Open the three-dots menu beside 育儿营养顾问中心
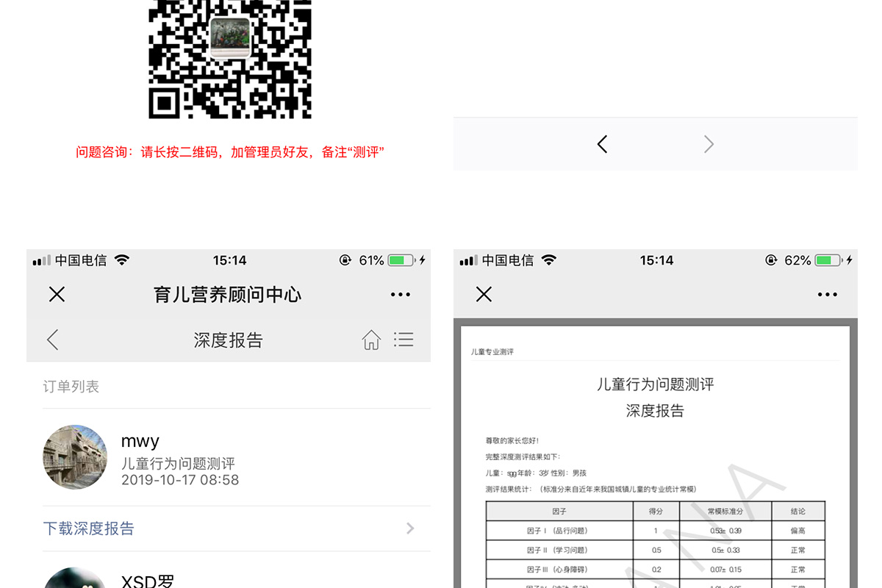The width and height of the screenshot is (882, 588). click(x=401, y=295)
